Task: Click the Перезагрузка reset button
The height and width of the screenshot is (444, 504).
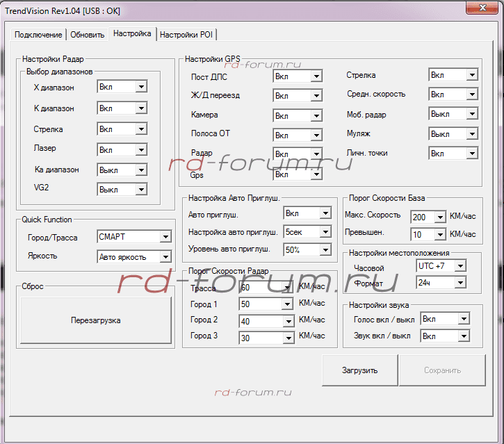Action: pyautogui.click(x=96, y=320)
